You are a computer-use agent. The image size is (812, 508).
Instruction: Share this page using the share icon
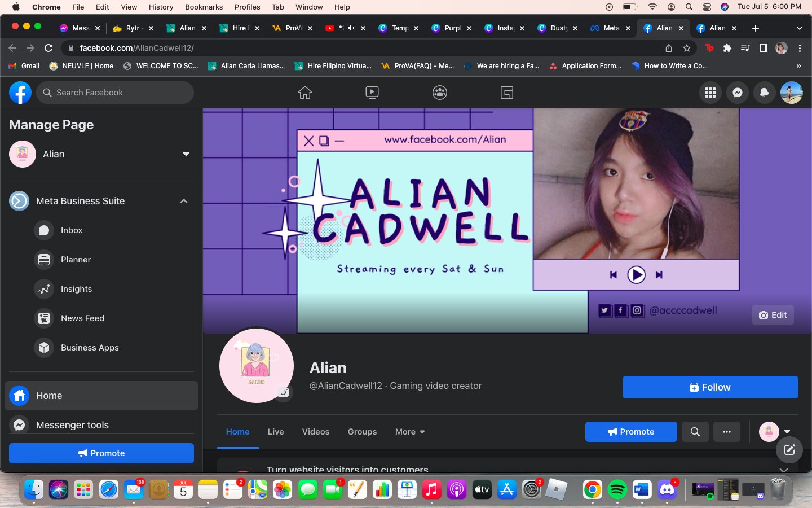669,48
